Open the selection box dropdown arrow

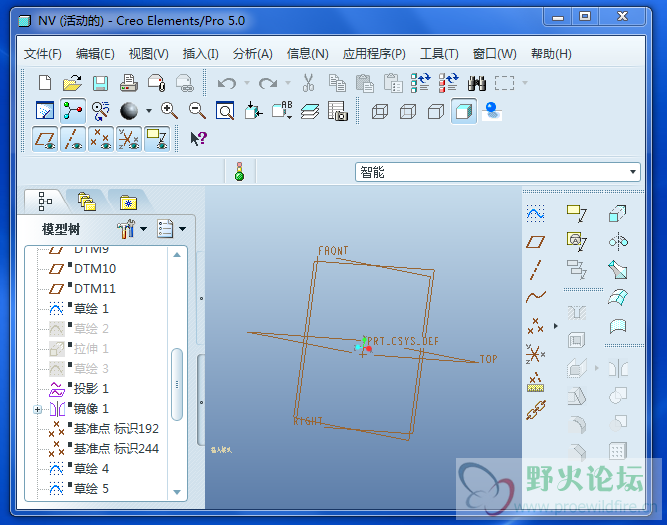coord(525,83)
